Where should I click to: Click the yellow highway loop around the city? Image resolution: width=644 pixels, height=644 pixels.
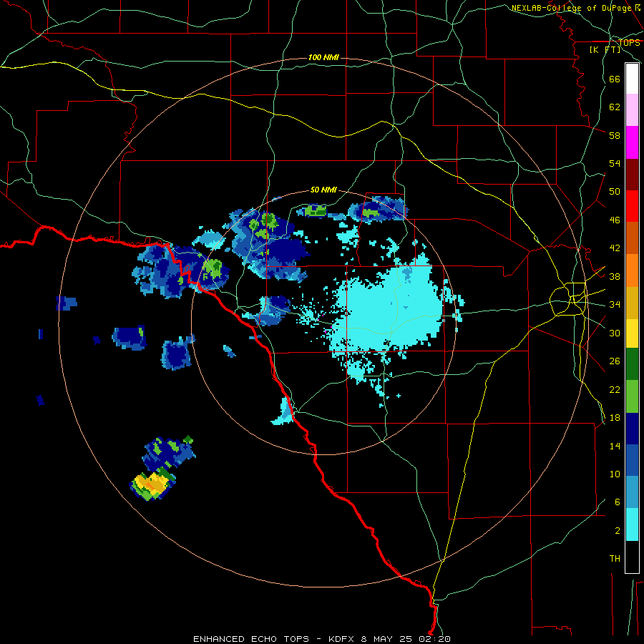pyautogui.click(x=568, y=300)
